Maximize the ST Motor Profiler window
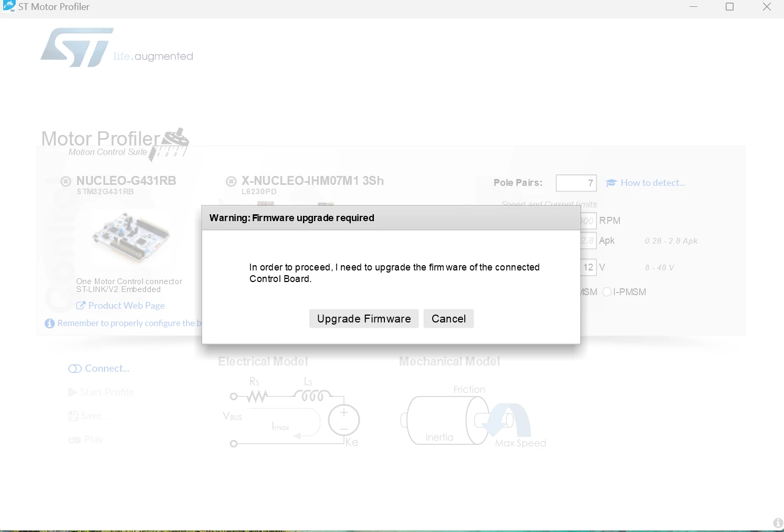The image size is (784, 532). click(x=729, y=7)
